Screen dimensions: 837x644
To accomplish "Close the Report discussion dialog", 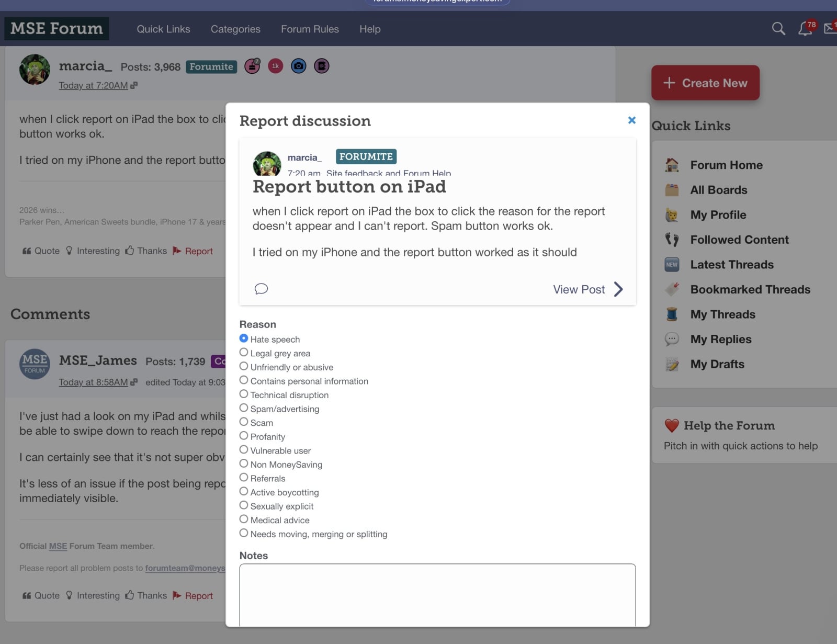I will coord(631,120).
